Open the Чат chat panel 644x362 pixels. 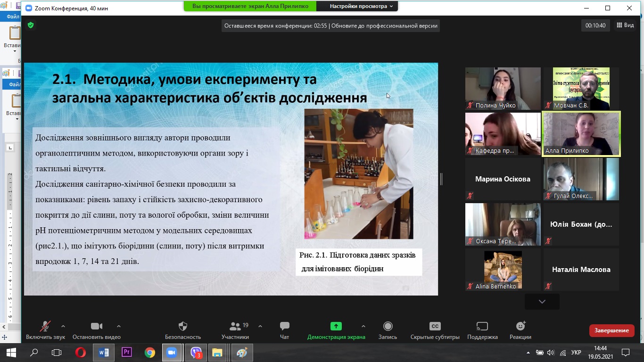pos(284,326)
